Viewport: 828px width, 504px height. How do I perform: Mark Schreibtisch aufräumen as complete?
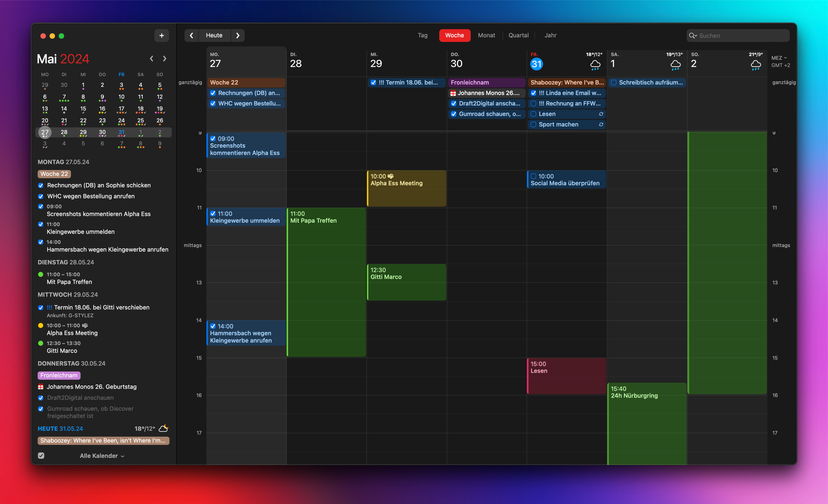[614, 82]
